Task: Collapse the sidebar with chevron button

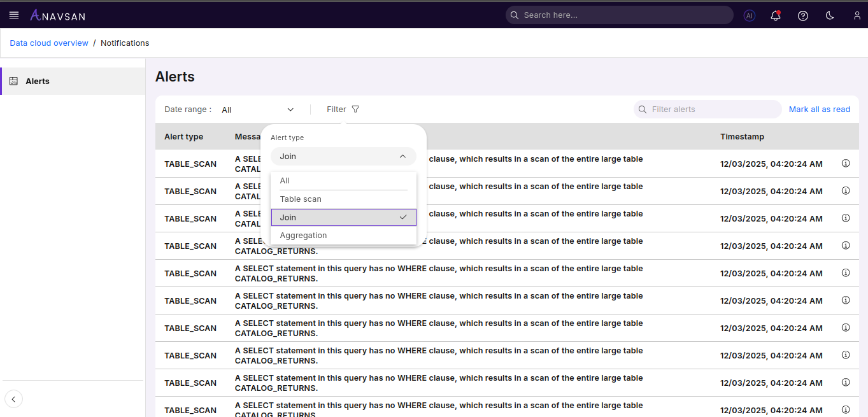Action: [13, 399]
